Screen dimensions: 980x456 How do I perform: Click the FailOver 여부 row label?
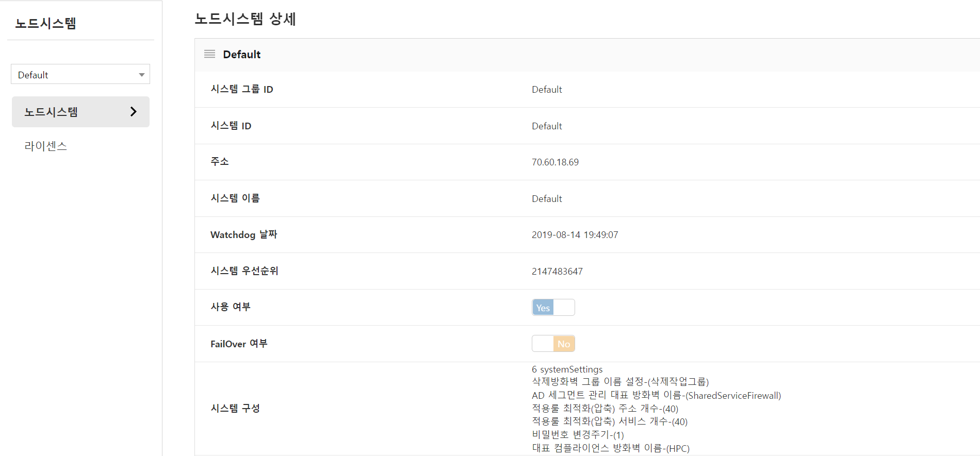pyautogui.click(x=239, y=344)
